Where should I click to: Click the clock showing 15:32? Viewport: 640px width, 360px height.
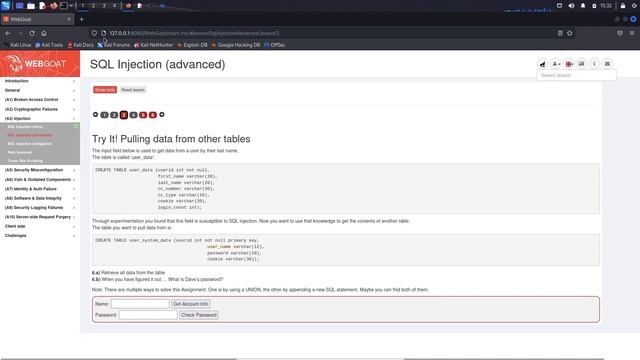click(606, 6)
